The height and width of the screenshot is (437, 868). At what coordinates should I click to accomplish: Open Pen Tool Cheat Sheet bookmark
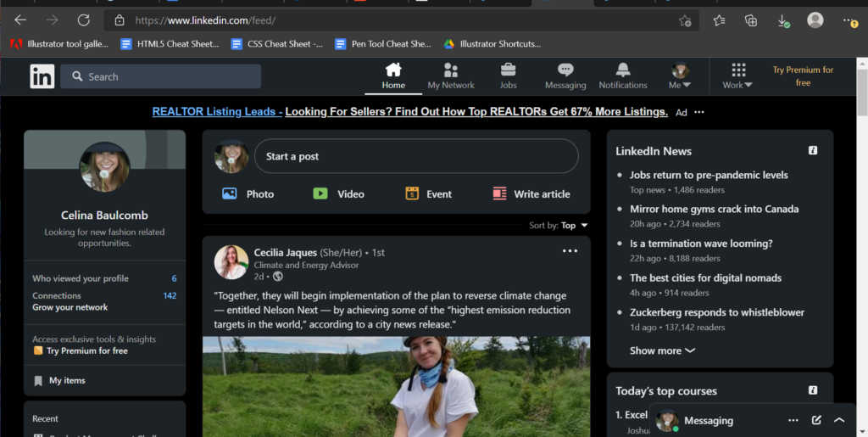(383, 44)
